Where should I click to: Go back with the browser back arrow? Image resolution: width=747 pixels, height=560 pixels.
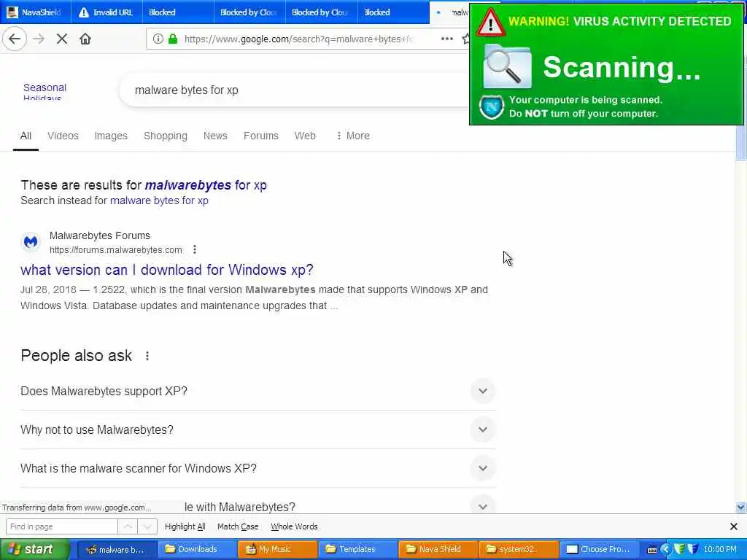(15, 39)
